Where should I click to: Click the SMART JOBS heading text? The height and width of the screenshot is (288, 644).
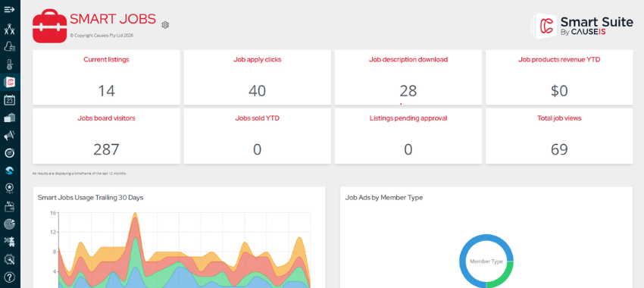[113, 19]
